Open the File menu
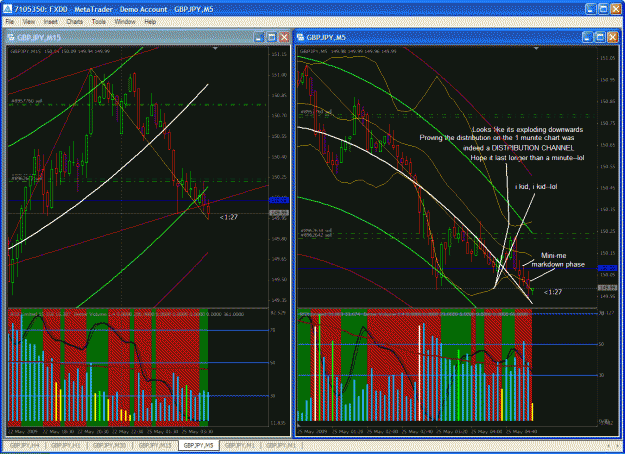625x454 pixels. (x=10, y=22)
